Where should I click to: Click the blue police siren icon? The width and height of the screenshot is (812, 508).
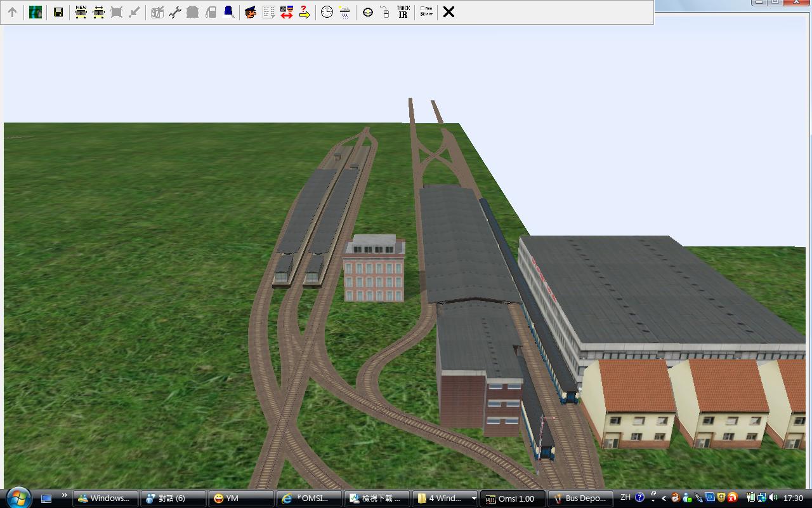click(228, 12)
